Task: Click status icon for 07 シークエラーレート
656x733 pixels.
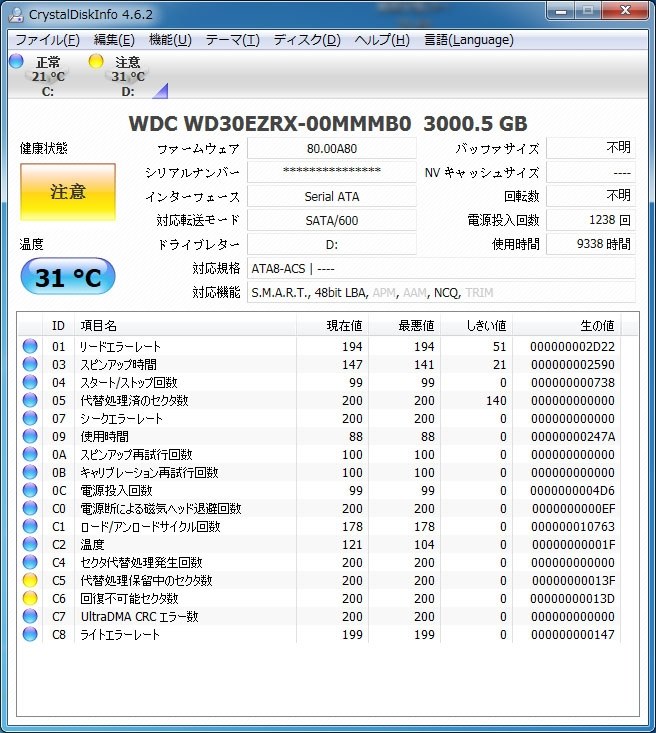Action: pos(30,418)
